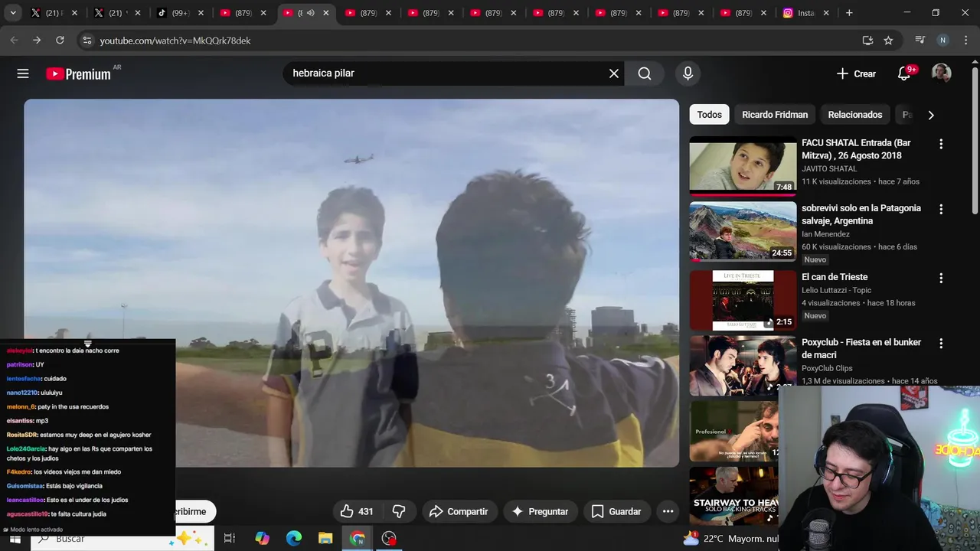Open the weather widget showing 22°C

pyautogui.click(x=730, y=539)
